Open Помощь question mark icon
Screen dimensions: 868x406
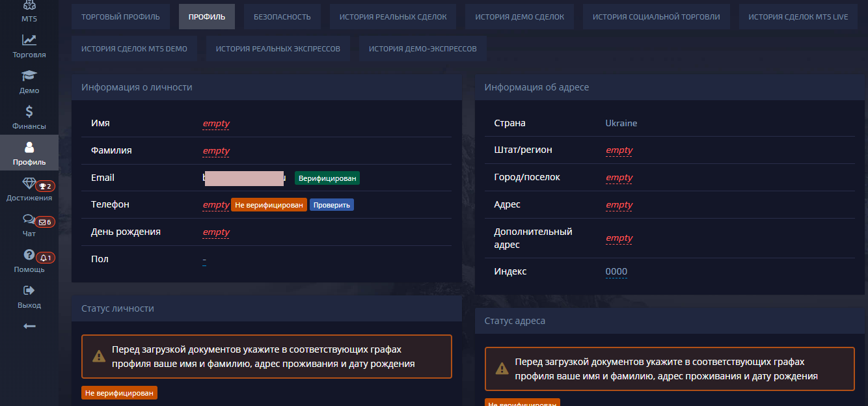coord(29,255)
